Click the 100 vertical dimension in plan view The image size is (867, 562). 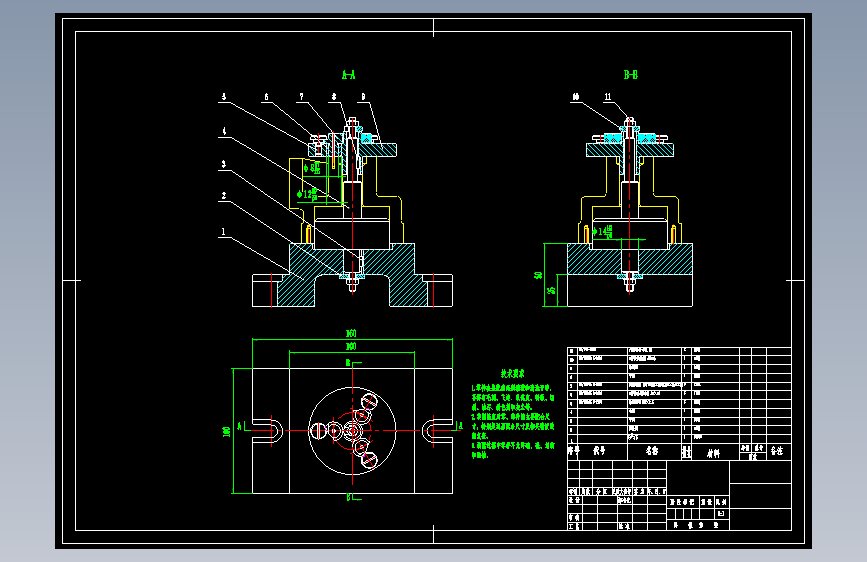[x=227, y=431]
